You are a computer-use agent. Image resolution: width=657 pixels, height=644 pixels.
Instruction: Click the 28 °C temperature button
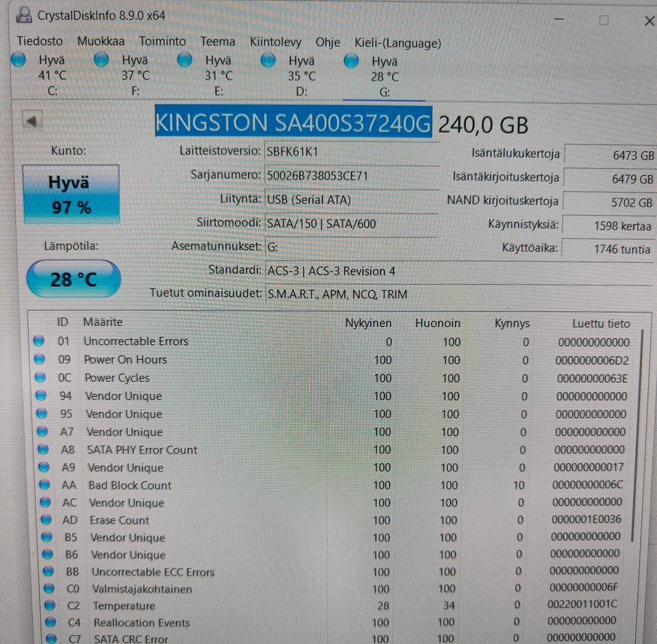coord(74,279)
